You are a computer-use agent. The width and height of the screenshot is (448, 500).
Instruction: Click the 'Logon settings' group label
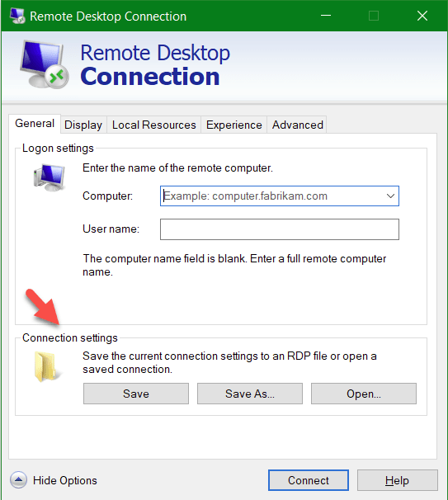(58, 149)
